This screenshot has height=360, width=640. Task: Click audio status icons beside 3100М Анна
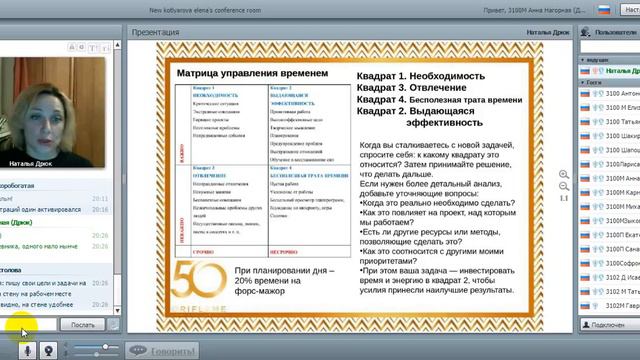(598, 178)
